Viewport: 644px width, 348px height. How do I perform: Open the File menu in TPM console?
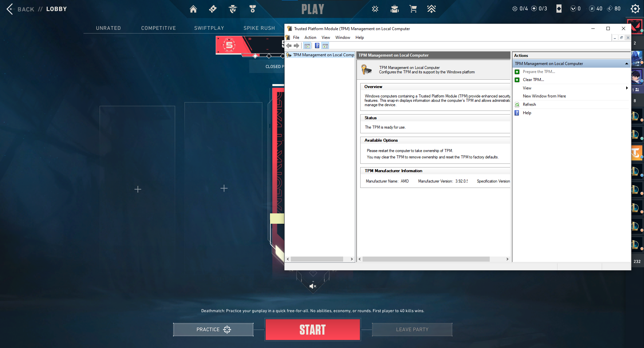[x=296, y=38]
